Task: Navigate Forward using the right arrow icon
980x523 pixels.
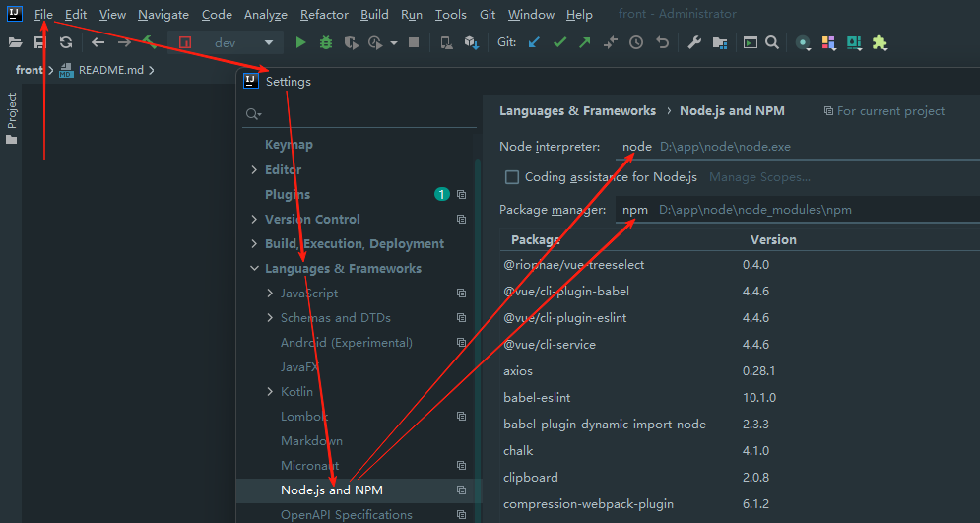Action: 124,42
